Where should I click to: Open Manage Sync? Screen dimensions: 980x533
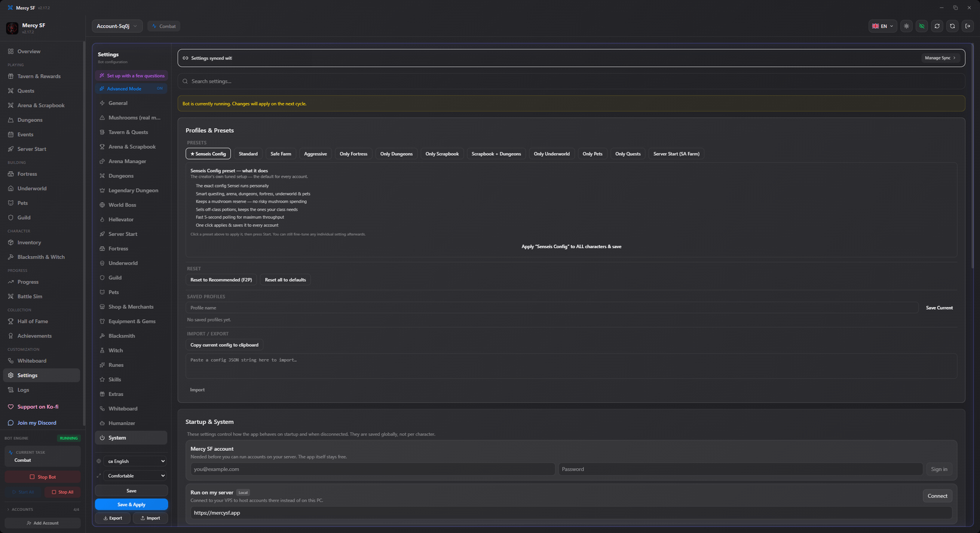click(x=940, y=58)
